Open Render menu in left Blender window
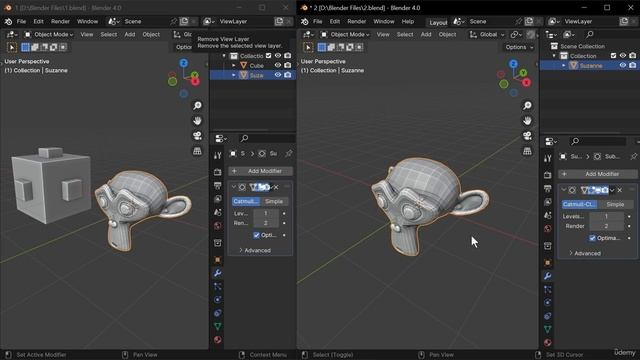 pyautogui.click(x=60, y=21)
